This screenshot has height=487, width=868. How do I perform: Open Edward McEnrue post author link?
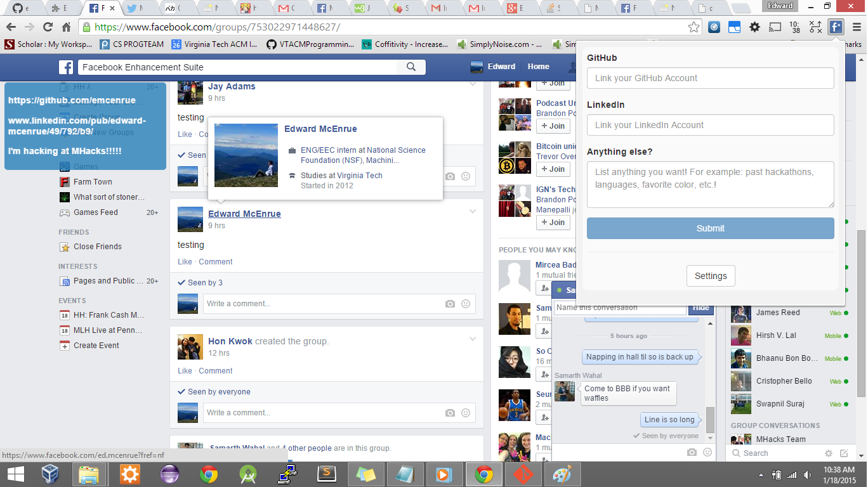click(x=244, y=214)
